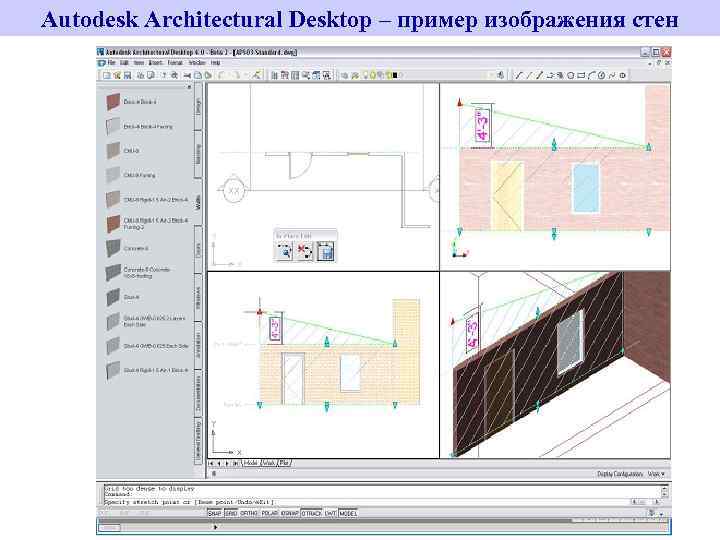
Task: Switch to the Doors palette tab
Action: (x=198, y=250)
